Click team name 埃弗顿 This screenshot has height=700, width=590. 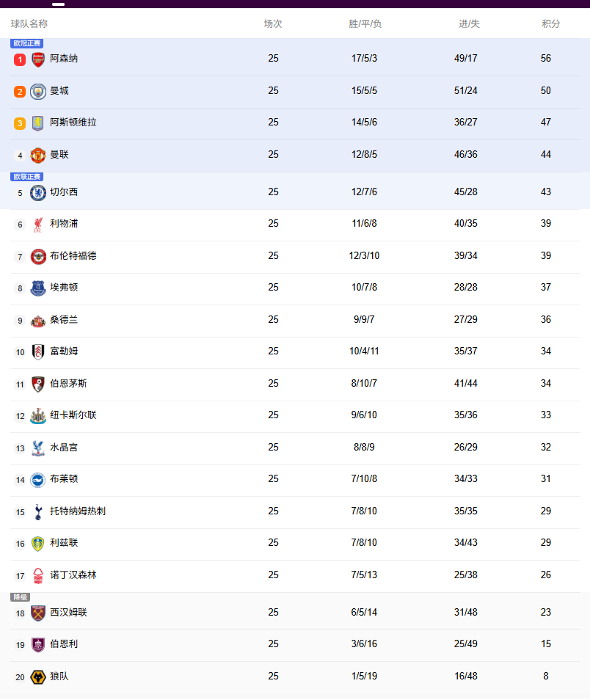coord(64,288)
